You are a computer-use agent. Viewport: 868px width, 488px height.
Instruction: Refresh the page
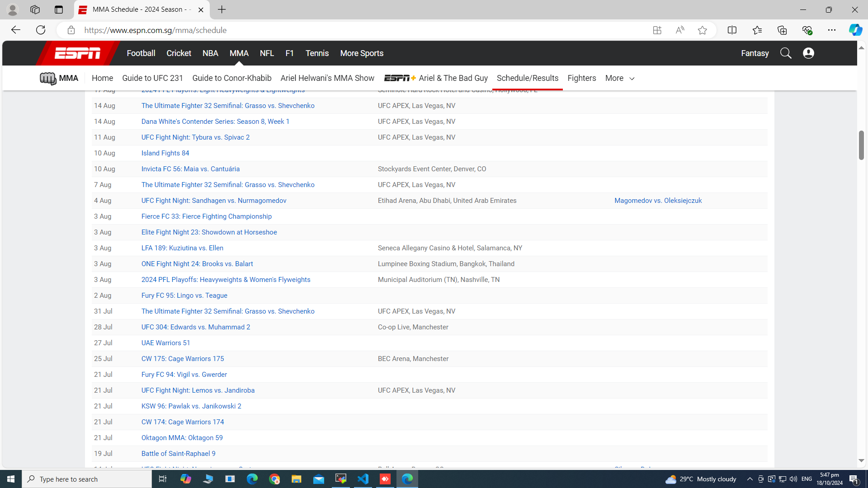[41, 30]
